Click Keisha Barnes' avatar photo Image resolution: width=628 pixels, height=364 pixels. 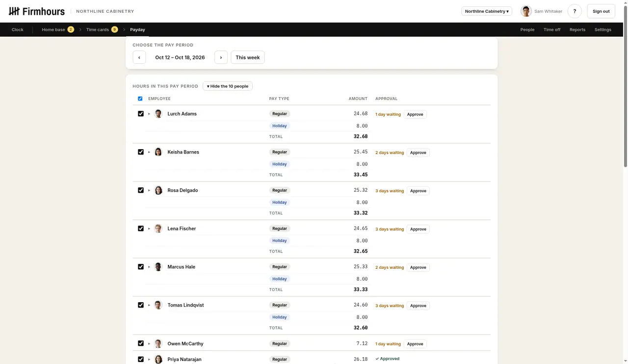[158, 152]
